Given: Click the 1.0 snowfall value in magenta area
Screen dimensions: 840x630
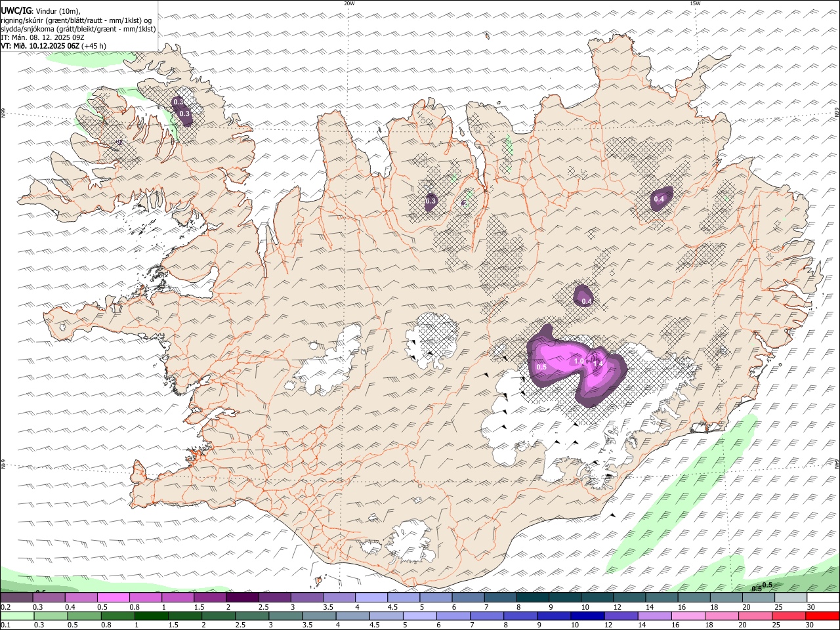Looking at the screenshot, I should pos(579,361).
